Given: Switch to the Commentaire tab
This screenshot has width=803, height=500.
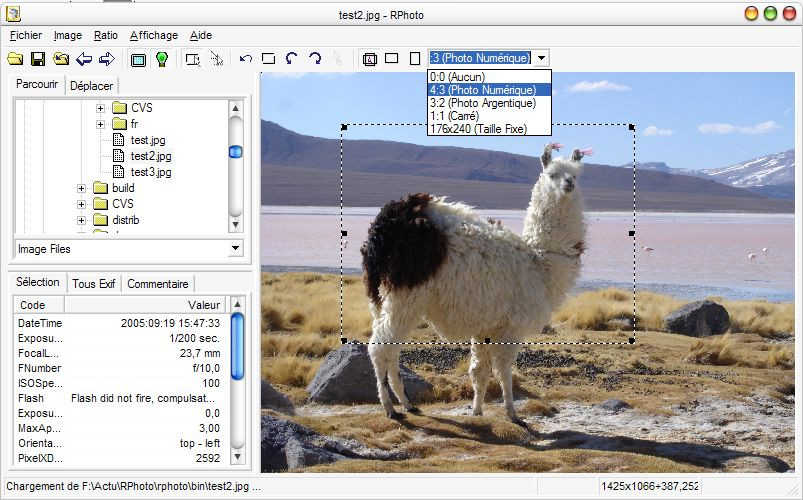Looking at the screenshot, I should pos(158,283).
